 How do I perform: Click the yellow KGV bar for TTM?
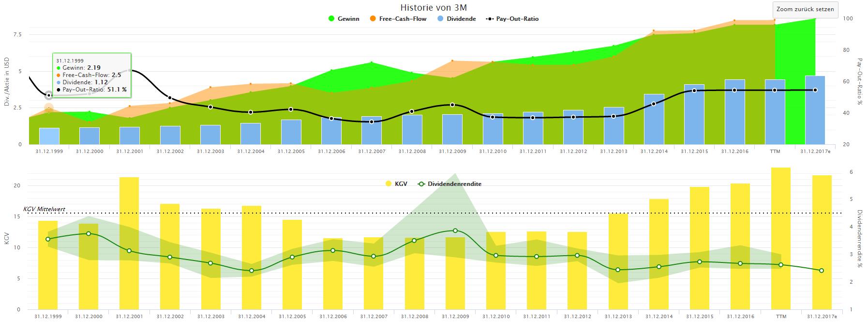coord(781,239)
